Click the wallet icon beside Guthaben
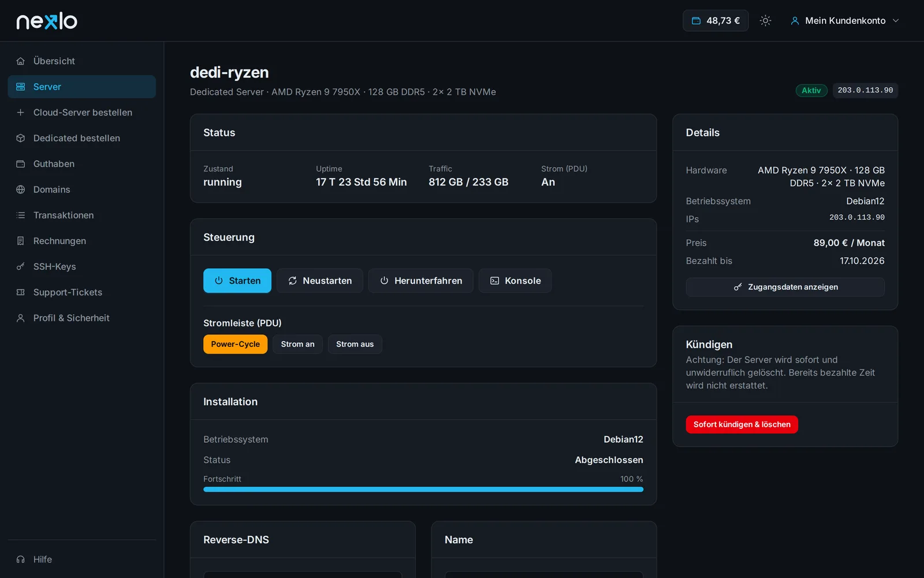This screenshot has width=924, height=578. 21,164
